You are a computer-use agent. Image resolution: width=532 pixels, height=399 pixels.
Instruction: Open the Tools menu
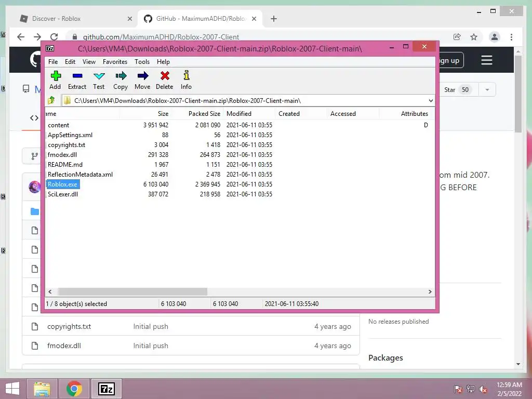142,62
